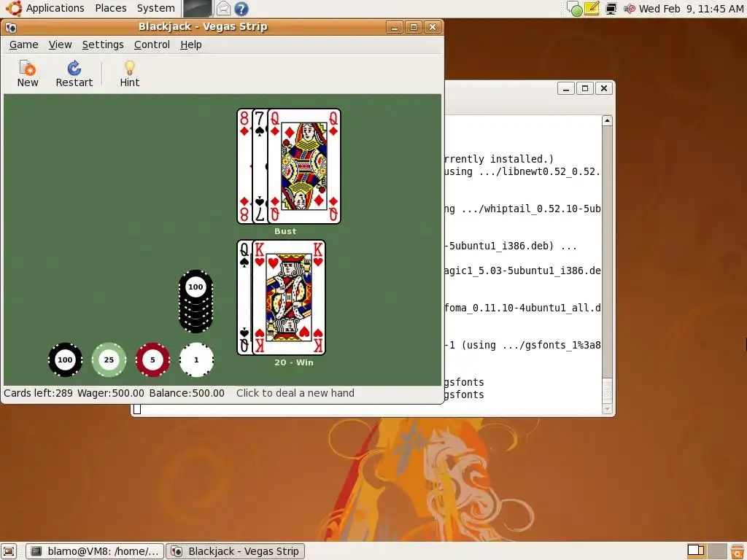Image resolution: width=747 pixels, height=560 pixels.
Task: Click the Blackjack - Vegas Strip title bar
Action: (203, 27)
